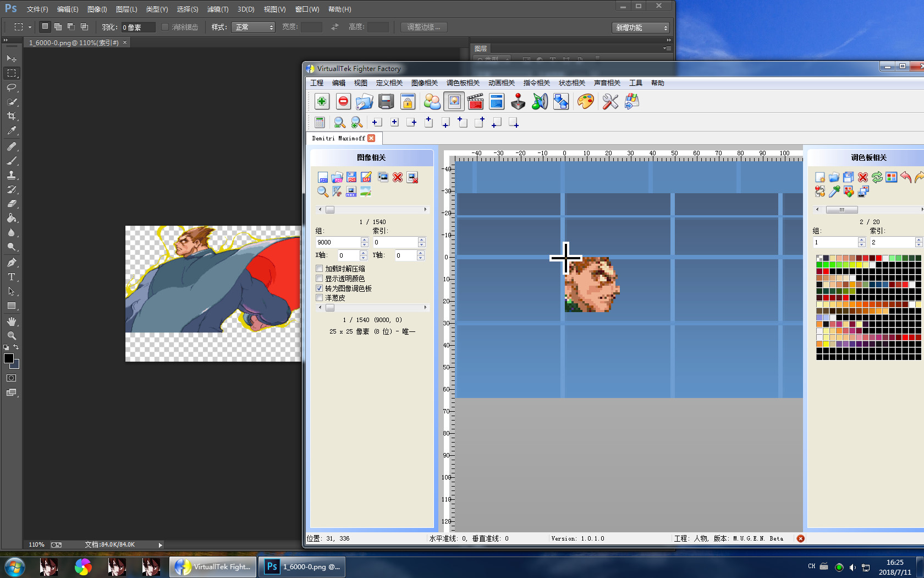Click the red X delete palette icon
The image size is (924, 578).
pos(863,177)
